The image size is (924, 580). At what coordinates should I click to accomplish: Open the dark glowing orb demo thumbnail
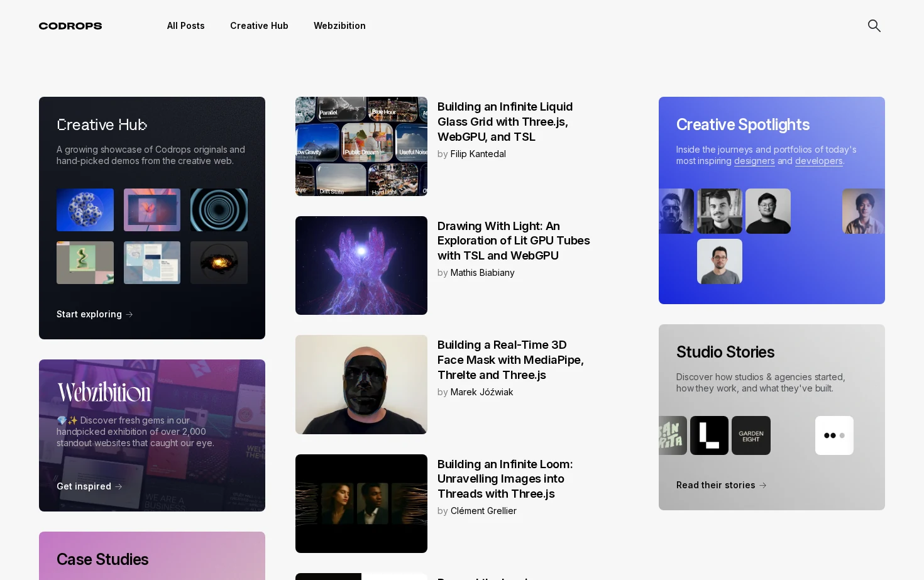[219, 263]
